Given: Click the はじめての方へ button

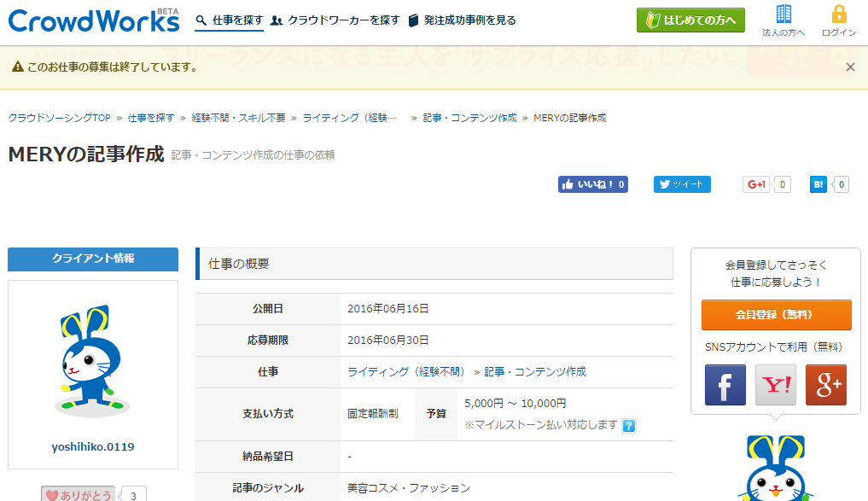Looking at the screenshot, I should [690, 20].
